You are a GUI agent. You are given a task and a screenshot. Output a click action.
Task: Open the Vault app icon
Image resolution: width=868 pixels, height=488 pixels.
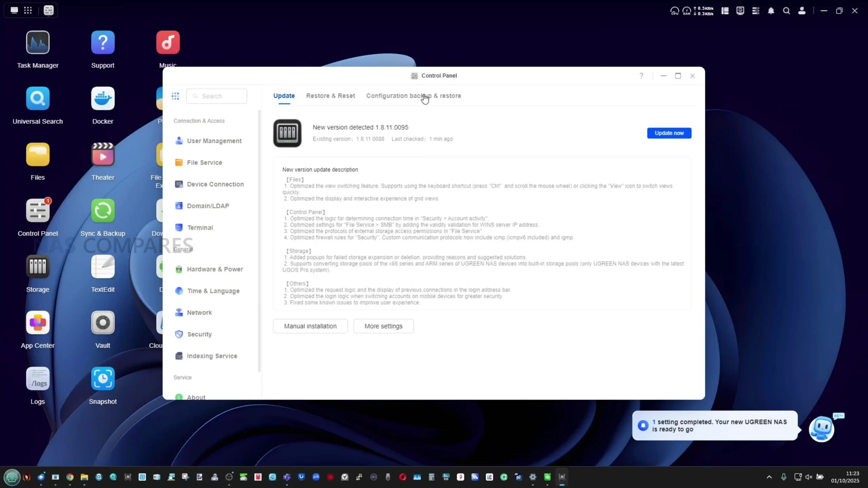[x=103, y=323]
